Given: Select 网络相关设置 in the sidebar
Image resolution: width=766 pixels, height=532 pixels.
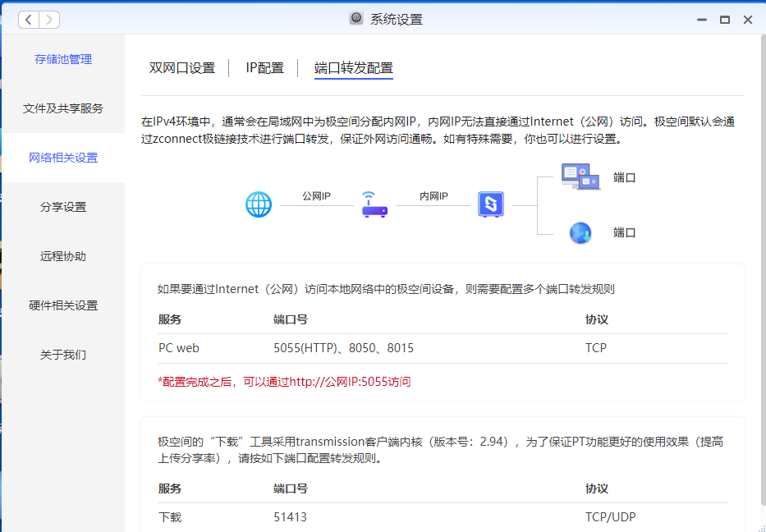Looking at the screenshot, I should click(63, 158).
